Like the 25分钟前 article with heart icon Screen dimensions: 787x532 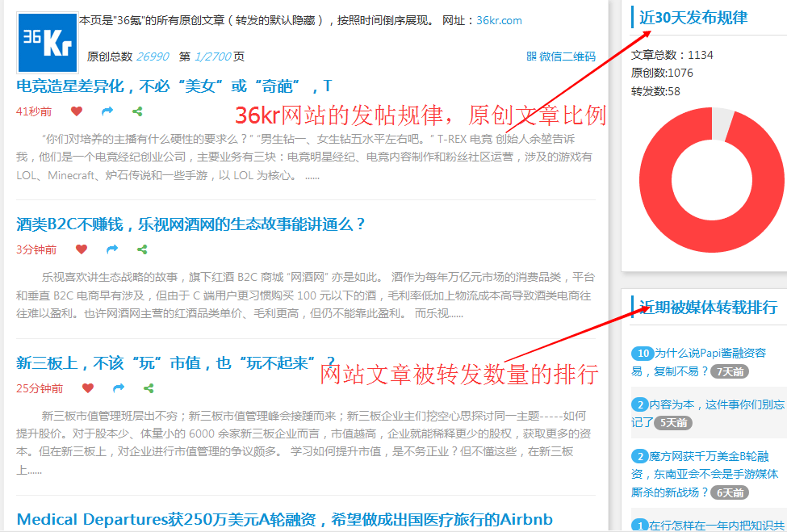tap(88, 388)
